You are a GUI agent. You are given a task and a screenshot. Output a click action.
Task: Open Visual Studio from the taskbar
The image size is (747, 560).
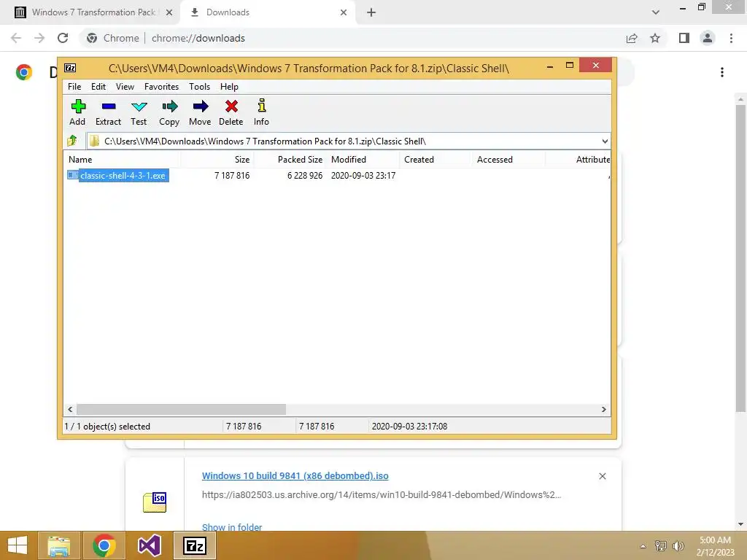[149, 545]
